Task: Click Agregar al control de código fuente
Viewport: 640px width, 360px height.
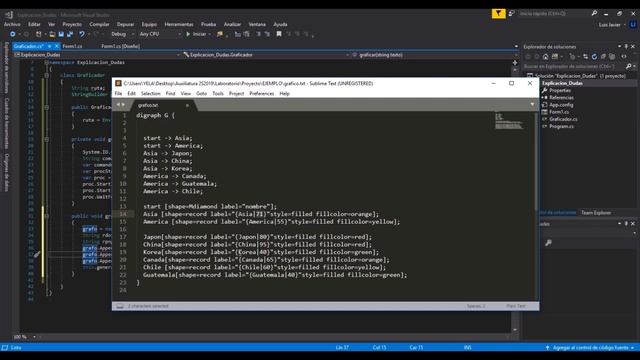Action: pos(590,348)
